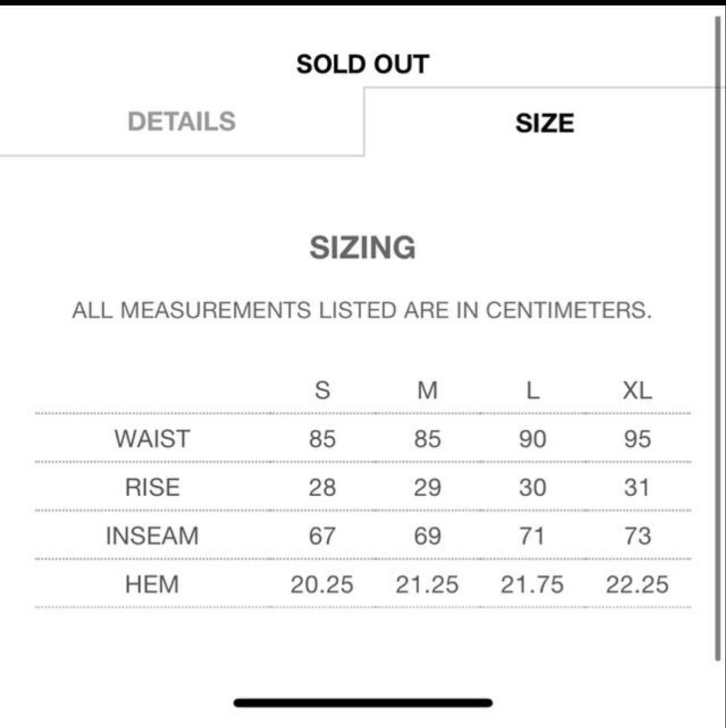
Task: Click the SIZING heading
Action: tap(363, 248)
